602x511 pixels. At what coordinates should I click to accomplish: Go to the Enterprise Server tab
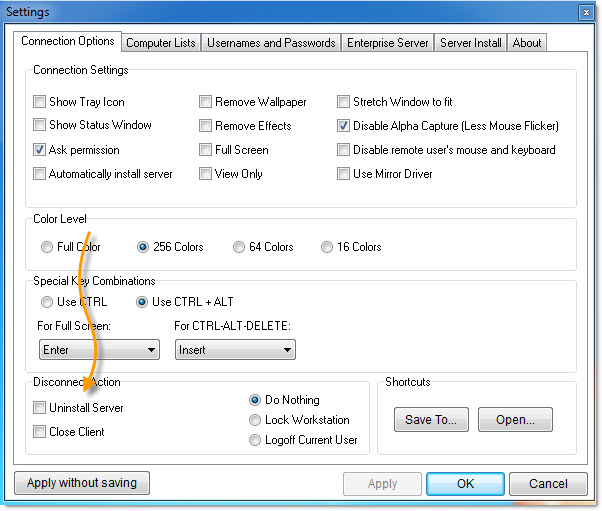pos(387,43)
